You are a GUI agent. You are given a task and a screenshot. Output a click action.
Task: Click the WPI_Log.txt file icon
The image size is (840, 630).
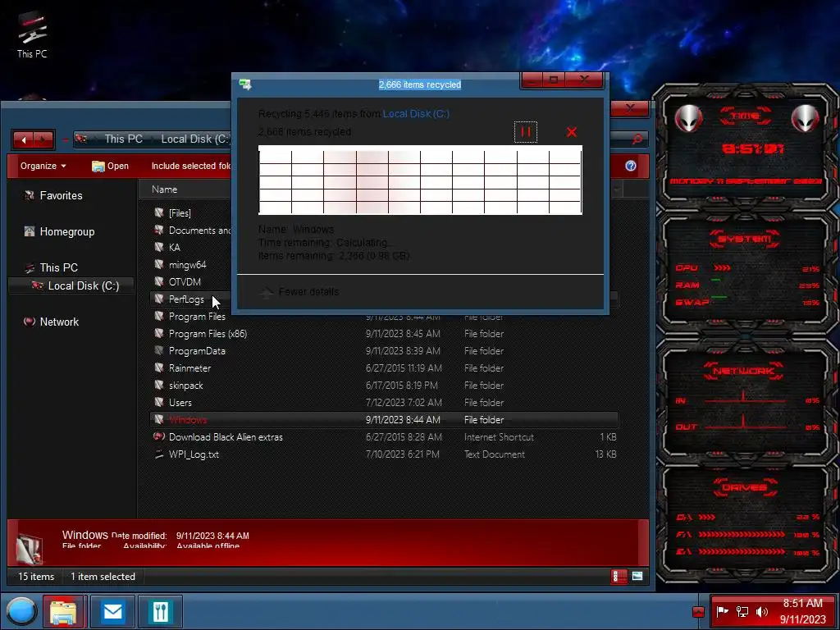click(158, 454)
